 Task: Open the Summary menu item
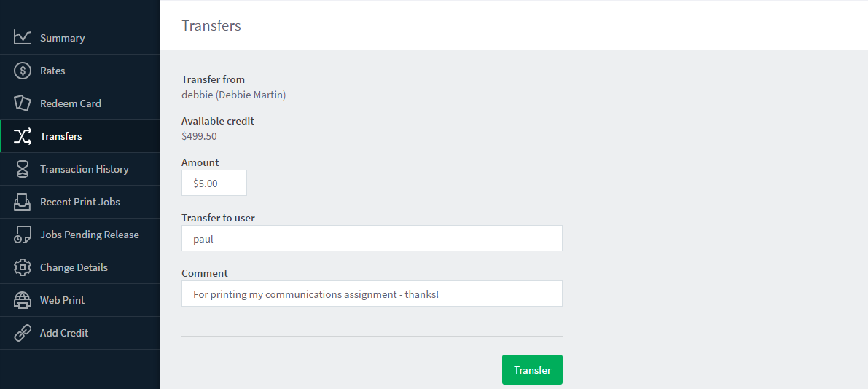(79, 38)
